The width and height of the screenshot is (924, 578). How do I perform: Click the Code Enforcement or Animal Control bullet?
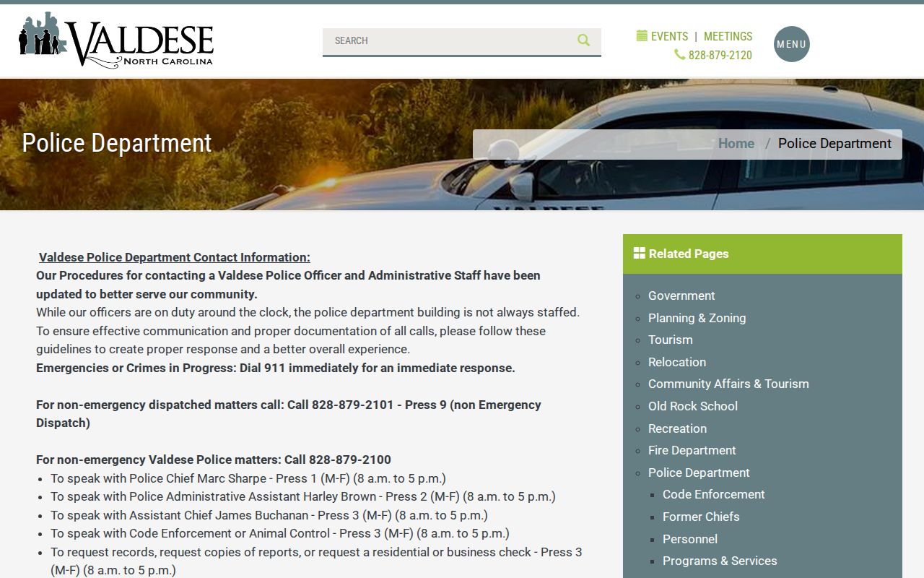point(280,533)
